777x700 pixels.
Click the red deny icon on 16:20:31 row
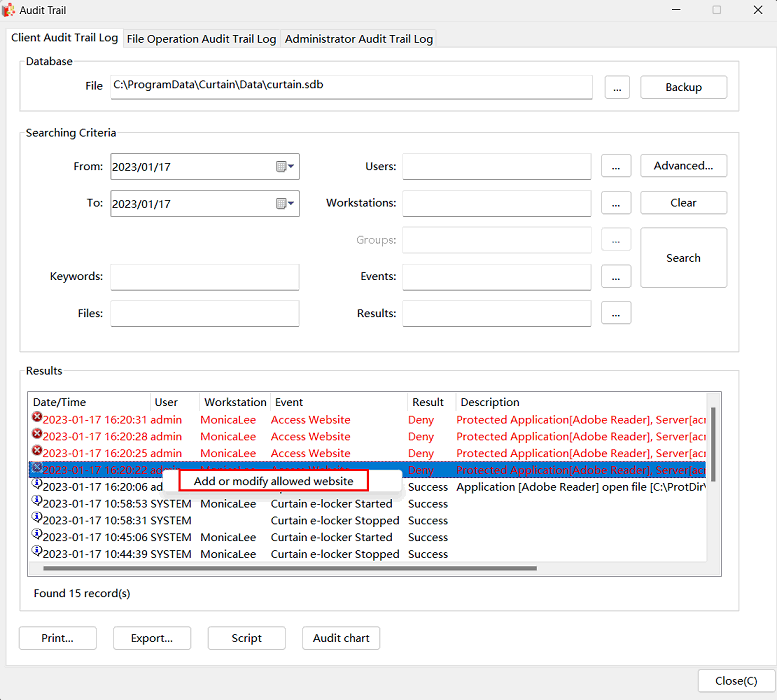[x=37, y=420]
